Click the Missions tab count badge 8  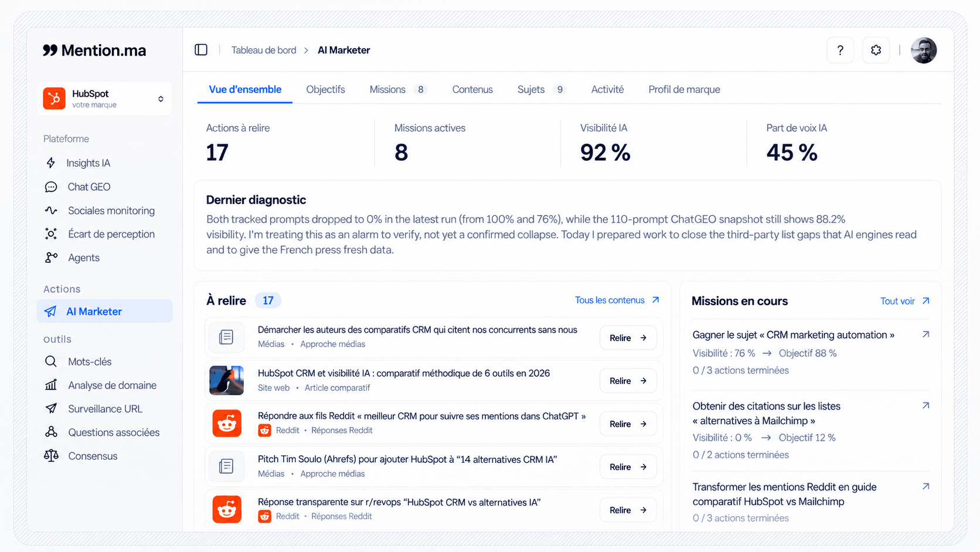pyautogui.click(x=420, y=90)
